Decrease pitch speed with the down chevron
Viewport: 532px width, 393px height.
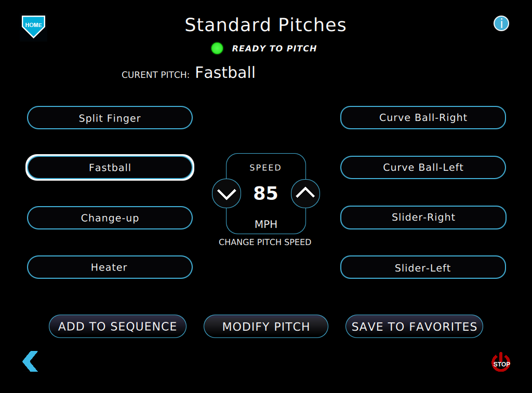pos(227,193)
